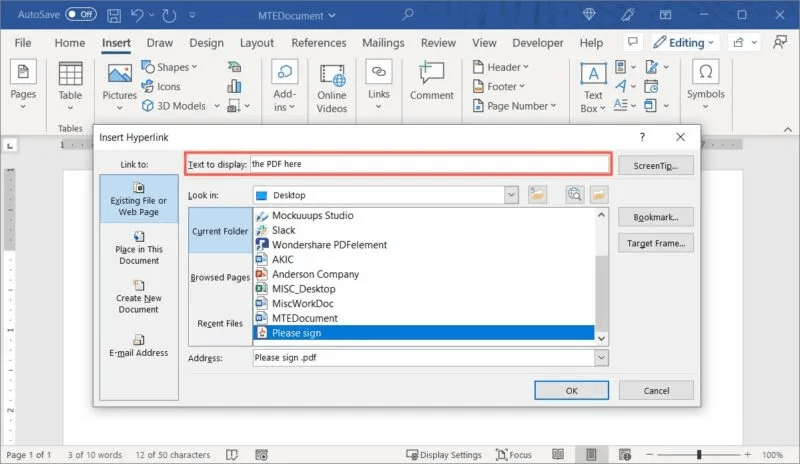This screenshot has width=800, height=464.
Task: Switch to the Home tab
Action: (x=70, y=43)
